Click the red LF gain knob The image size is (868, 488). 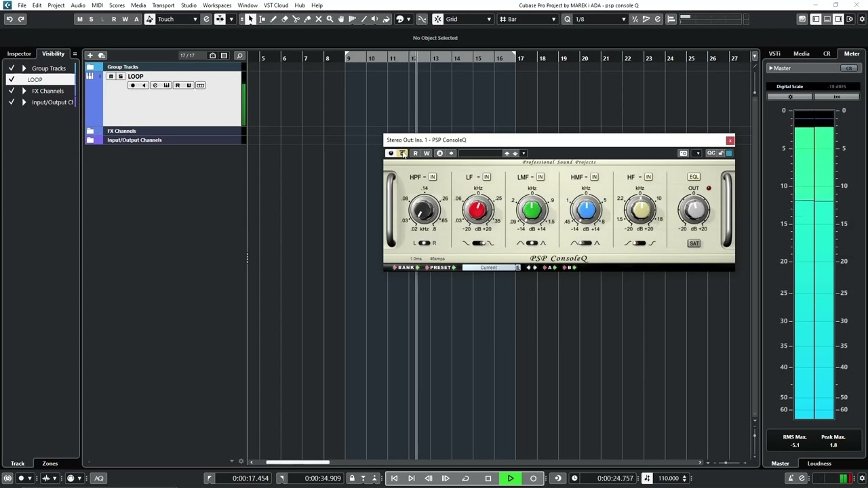tap(477, 210)
